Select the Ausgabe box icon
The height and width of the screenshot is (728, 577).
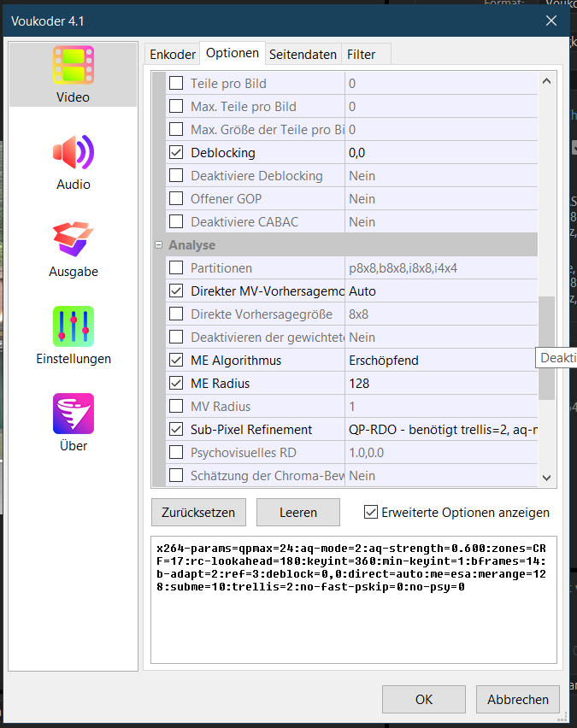tap(73, 241)
